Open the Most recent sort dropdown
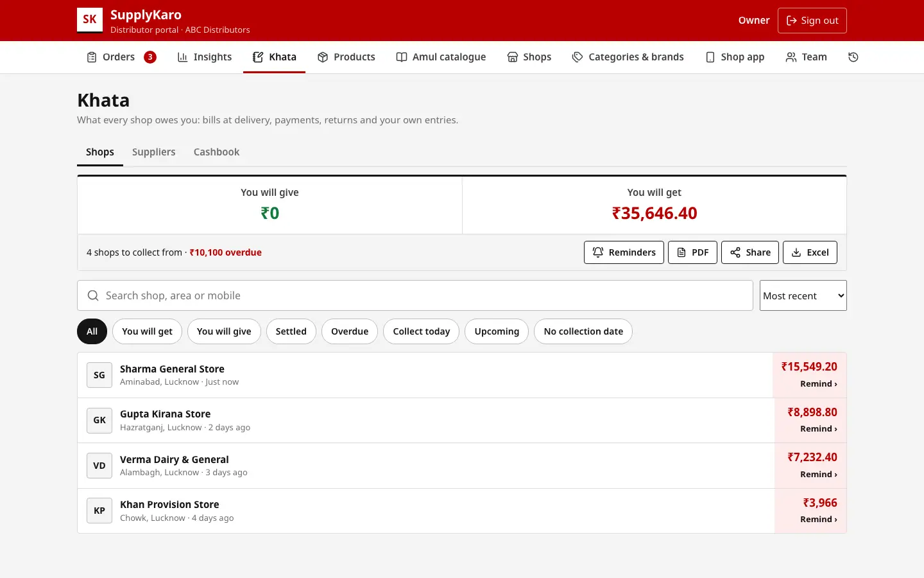 (803, 295)
